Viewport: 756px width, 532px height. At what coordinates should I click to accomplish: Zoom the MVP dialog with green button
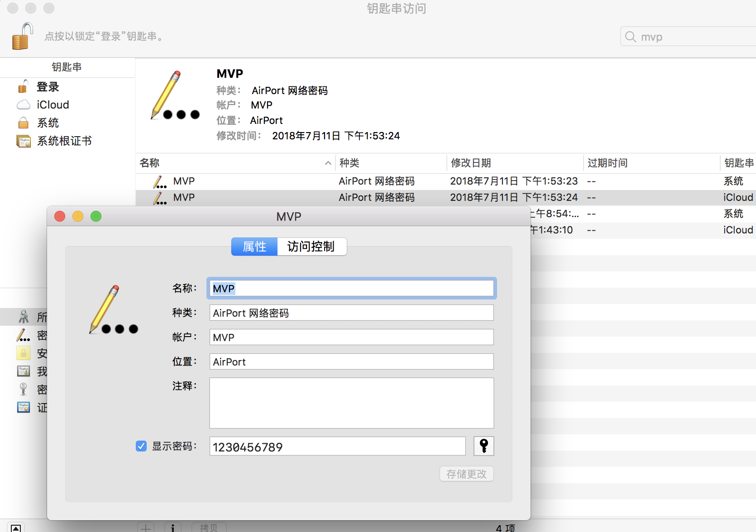pos(96,216)
